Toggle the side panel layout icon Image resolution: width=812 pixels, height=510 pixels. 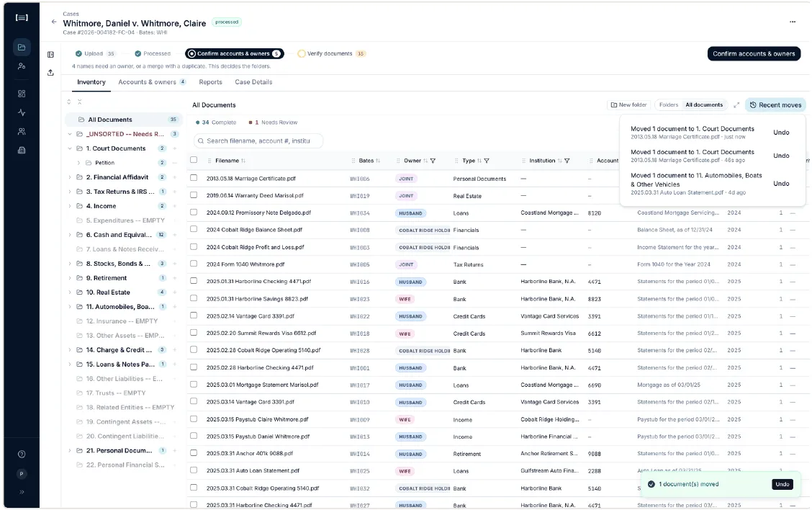pos(50,55)
